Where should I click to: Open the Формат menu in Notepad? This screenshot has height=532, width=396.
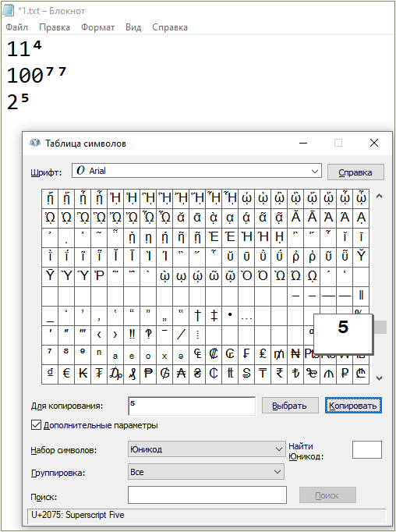point(97,27)
